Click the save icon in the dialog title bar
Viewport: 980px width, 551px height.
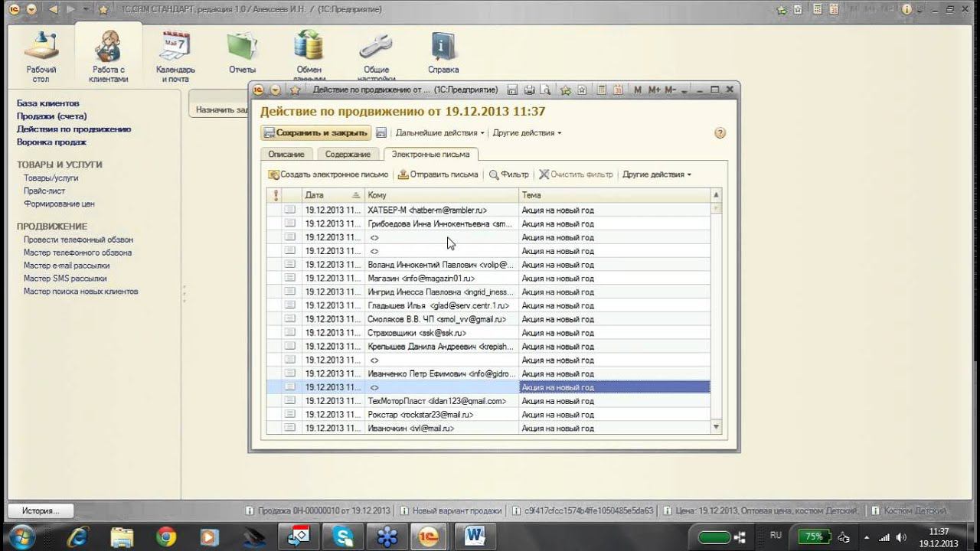pos(512,90)
